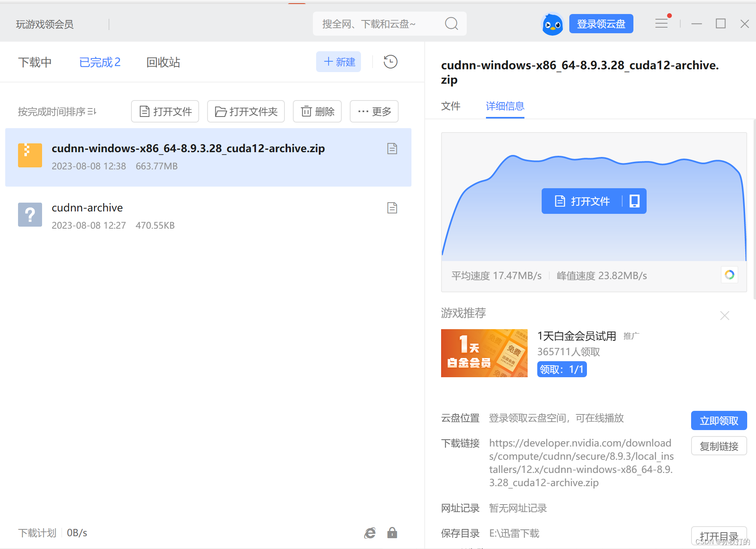Switch to the 下载中 tab
The width and height of the screenshot is (756, 549).
click(35, 62)
